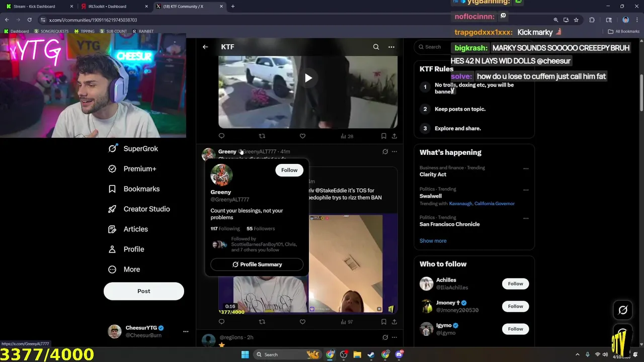Switch to Stream - Kick Dashboard tab

(38, 7)
